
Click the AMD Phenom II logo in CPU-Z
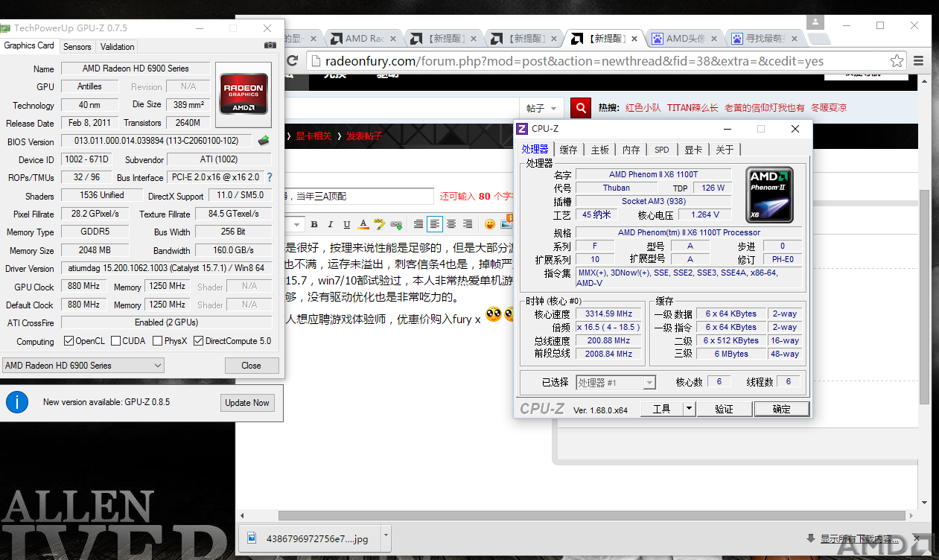[x=769, y=195]
